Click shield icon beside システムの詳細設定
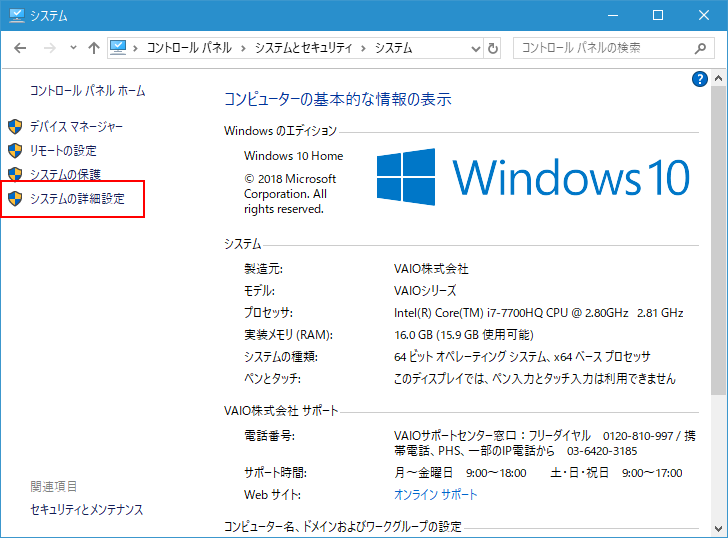The image size is (728, 538). (15, 199)
